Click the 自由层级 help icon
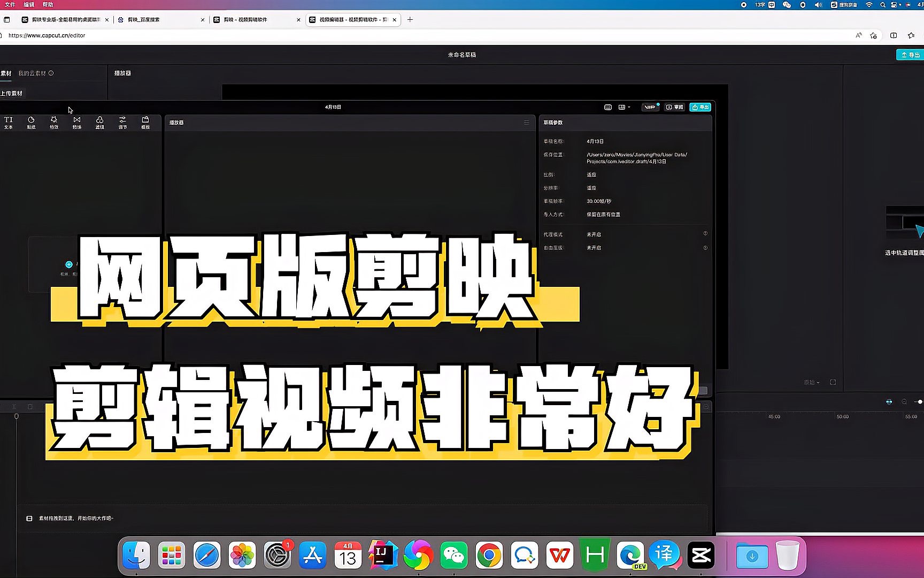This screenshot has width=924, height=578. pyautogui.click(x=705, y=247)
